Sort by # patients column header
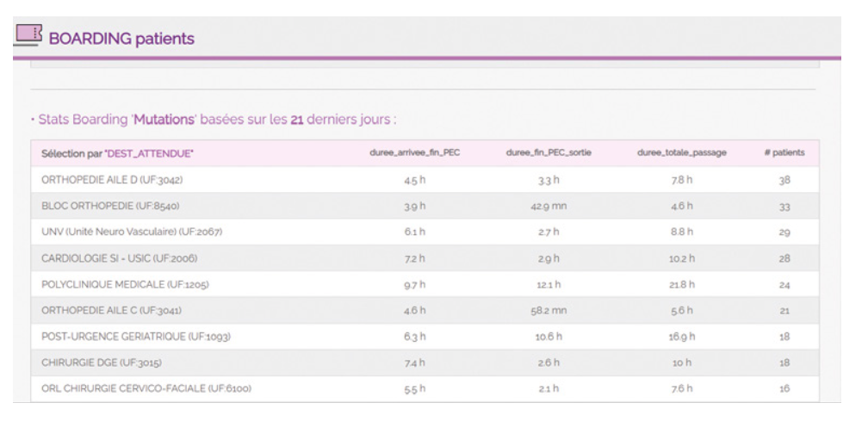Screen dimensions: 868x434 pos(784,153)
